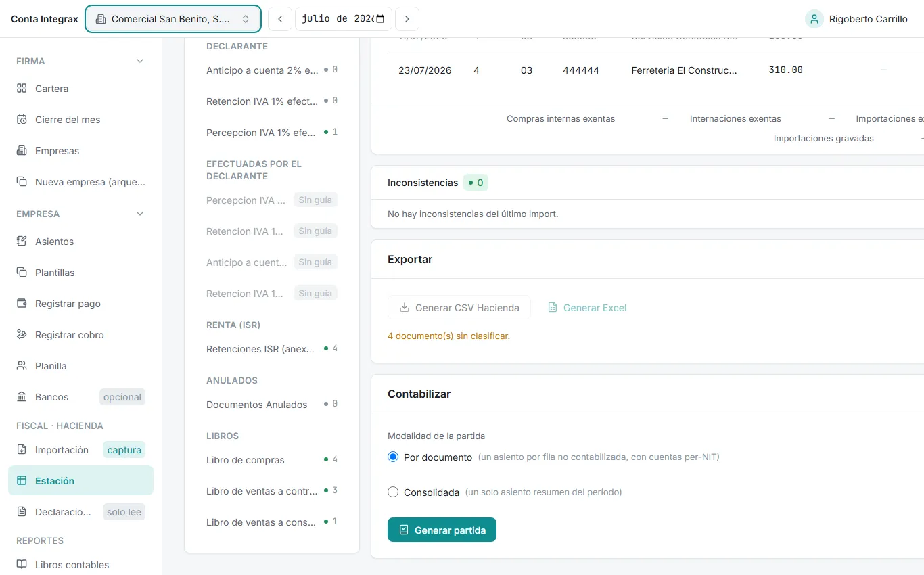Image resolution: width=924 pixels, height=575 pixels.
Task: Click the Conta Integrax app title
Action: pos(45,19)
